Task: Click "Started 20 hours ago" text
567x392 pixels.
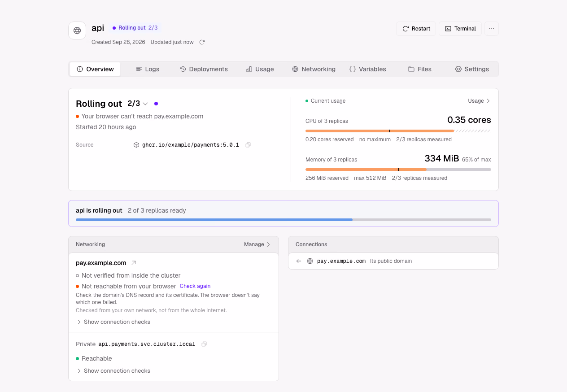Action: pos(106,127)
